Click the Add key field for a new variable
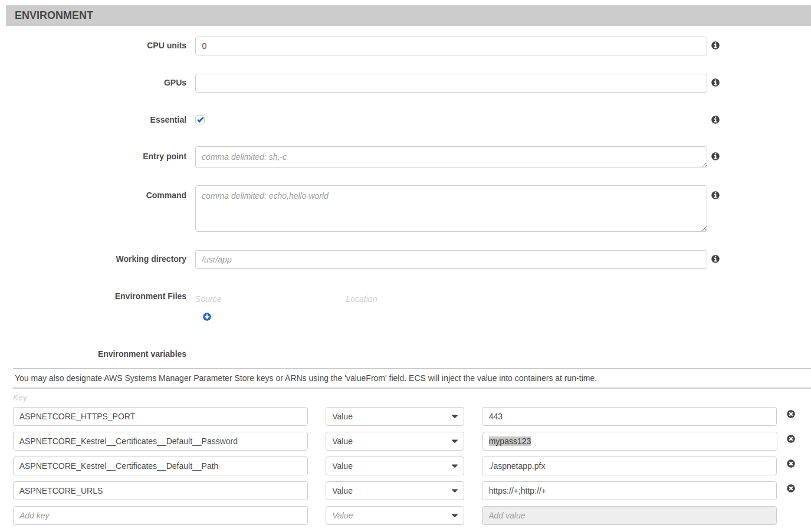This screenshot has height=532, width=811. [x=160, y=515]
